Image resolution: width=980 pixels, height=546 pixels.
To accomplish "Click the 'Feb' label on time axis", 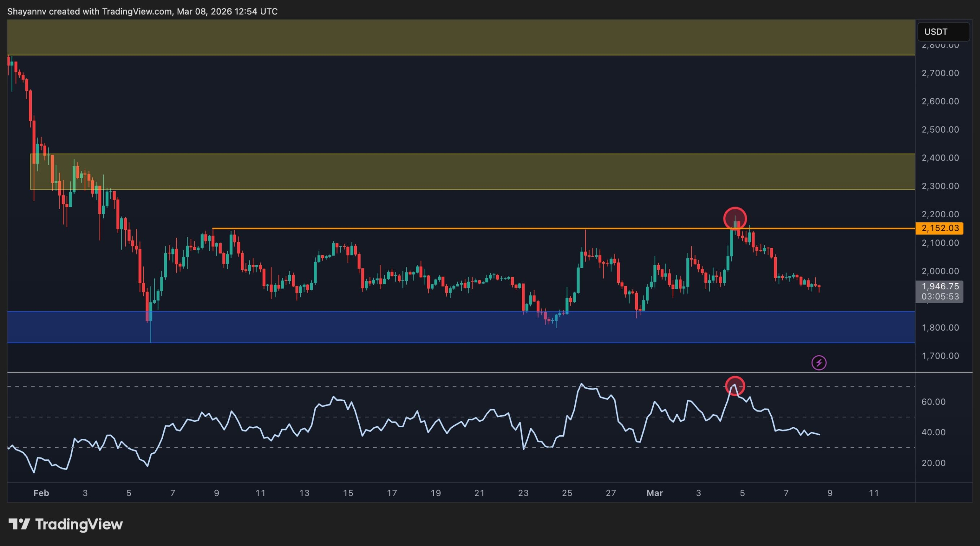I will click(x=41, y=493).
